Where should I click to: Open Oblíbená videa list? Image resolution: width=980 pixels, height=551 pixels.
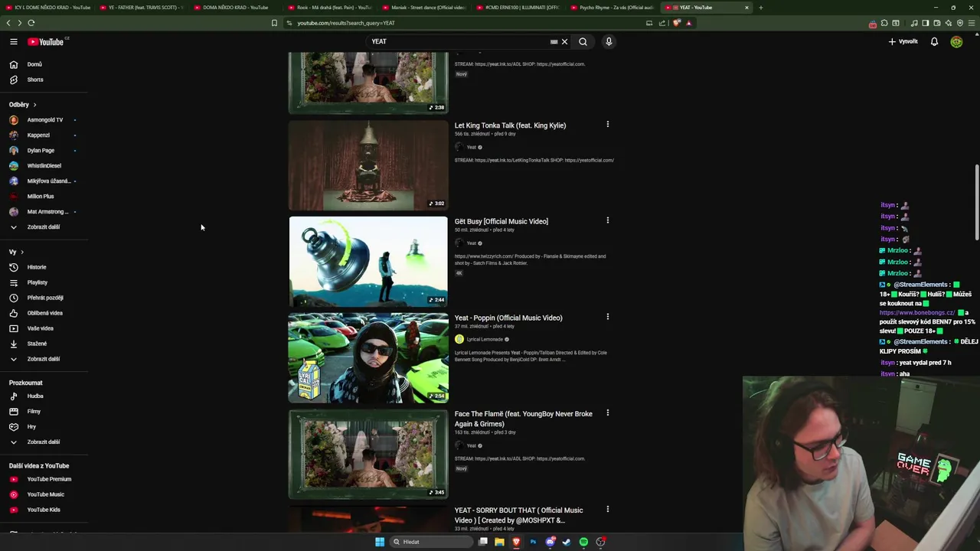pos(45,313)
